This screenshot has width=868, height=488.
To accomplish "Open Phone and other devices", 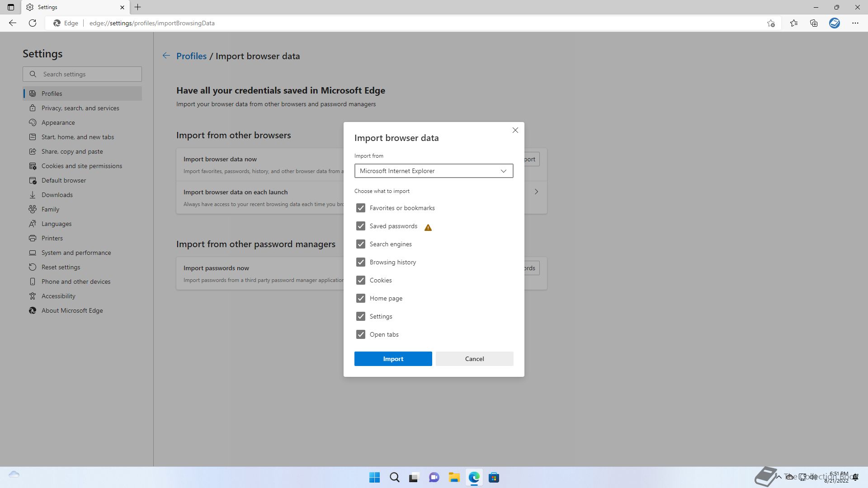I will [x=82, y=282].
